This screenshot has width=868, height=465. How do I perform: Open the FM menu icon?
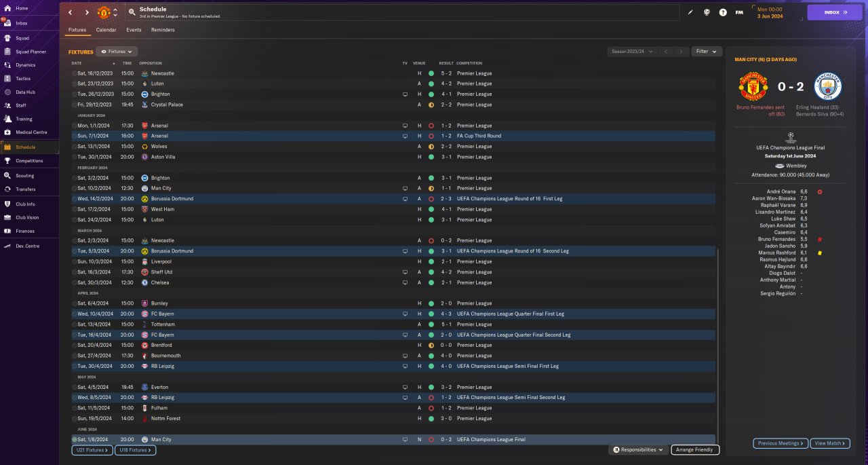coord(739,12)
